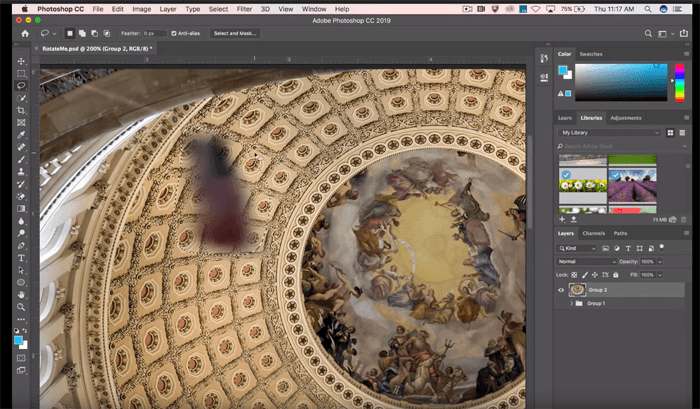This screenshot has width=700, height=409.
Task: Select the Brush tool
Action: coord(21,159)
